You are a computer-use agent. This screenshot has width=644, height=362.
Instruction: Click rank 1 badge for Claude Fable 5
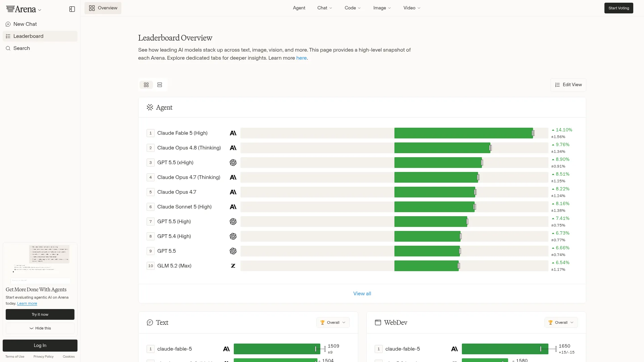pyautogui.click(x=151, y=133)
